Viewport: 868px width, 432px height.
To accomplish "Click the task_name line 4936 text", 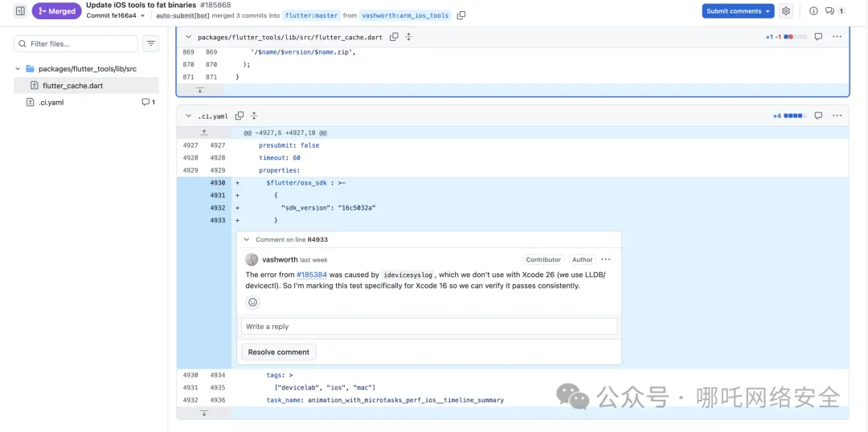I will point(385,400).
